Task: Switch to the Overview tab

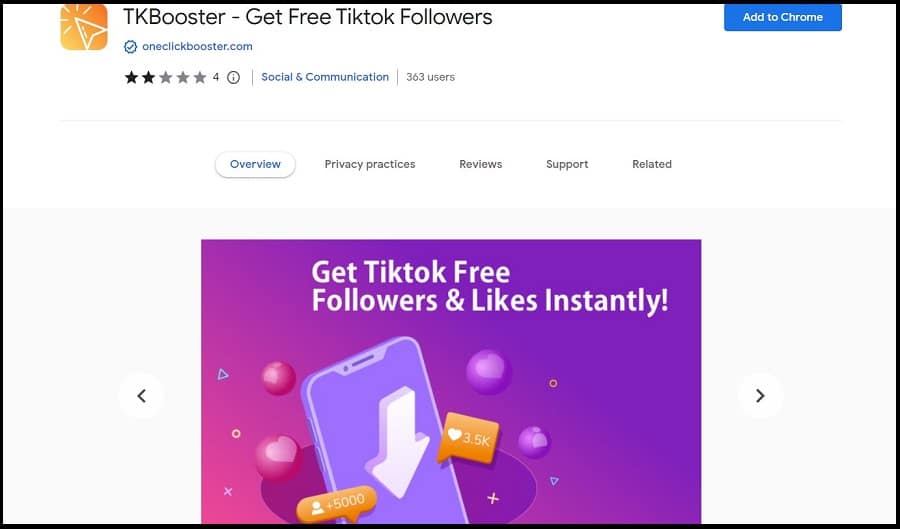Action: pos(255,164)
